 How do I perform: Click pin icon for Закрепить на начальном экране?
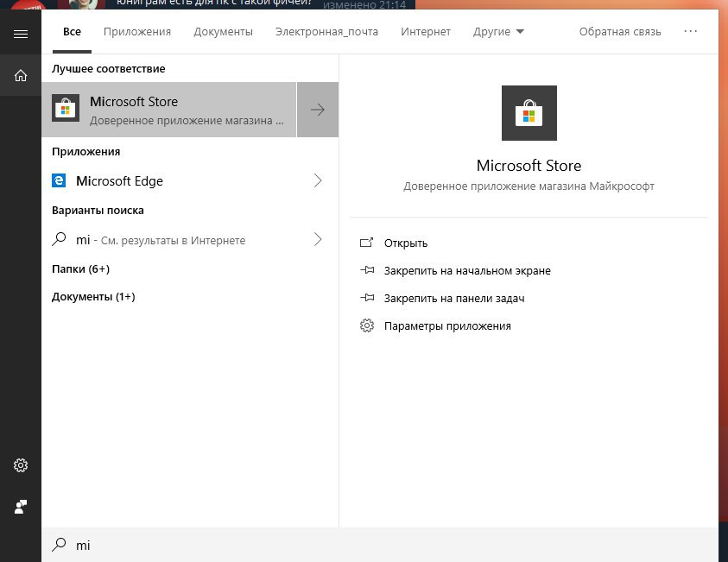click(x=367, y=269)
